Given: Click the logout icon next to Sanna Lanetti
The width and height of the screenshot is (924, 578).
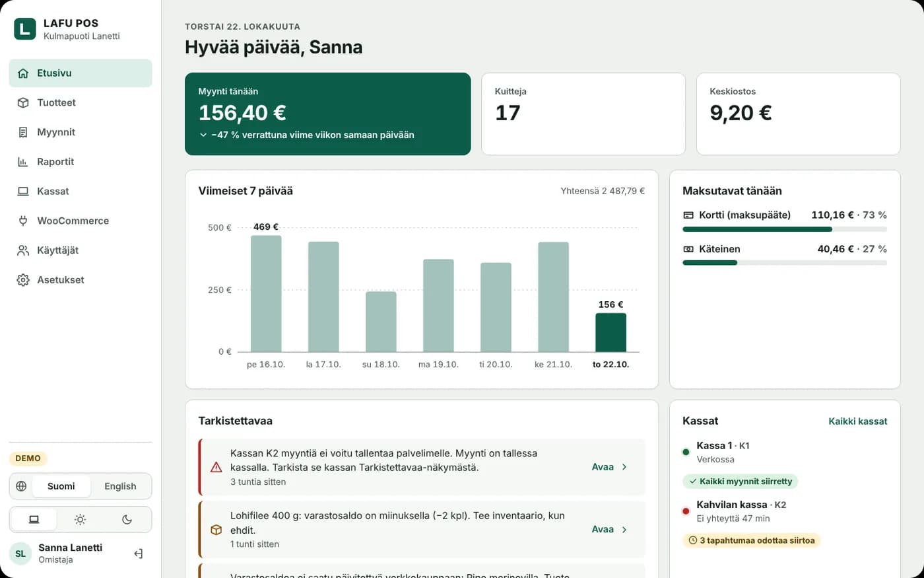Looking at the screenshot, I should coord(139,554).
